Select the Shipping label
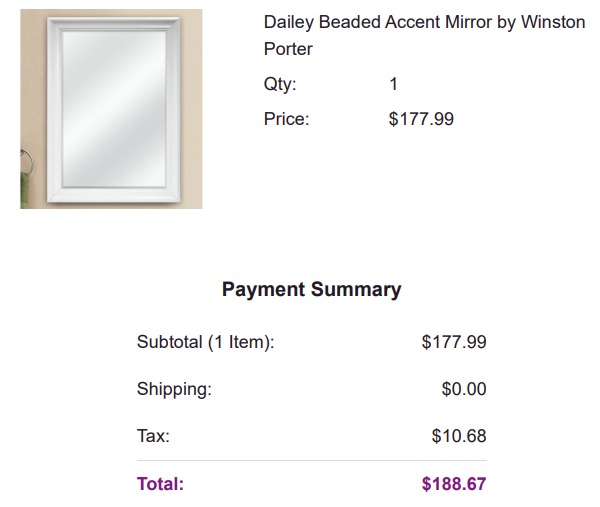The image size is (600, 507). (x=174, y=389)
